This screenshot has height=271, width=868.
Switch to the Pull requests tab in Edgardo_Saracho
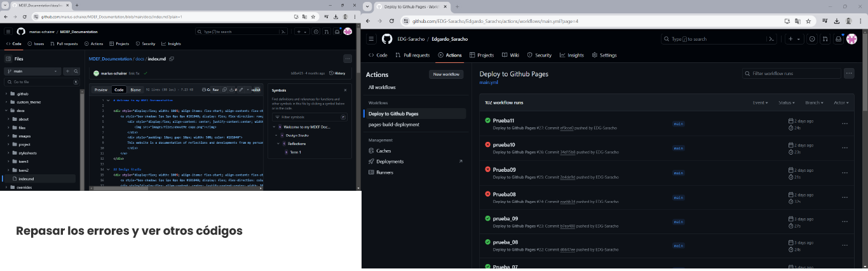click(x=412, y=55)
